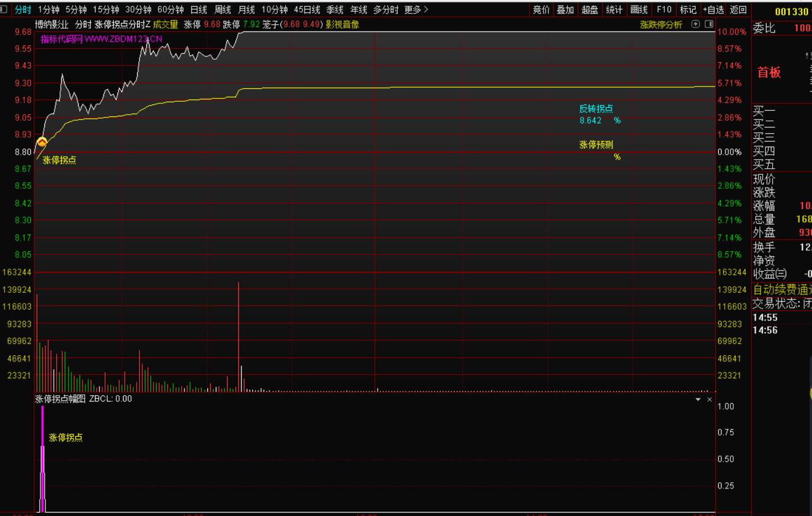Screen dimensions: 812x516
Task: Open the 统计 statistics tool
Action: tap(614, 10)
